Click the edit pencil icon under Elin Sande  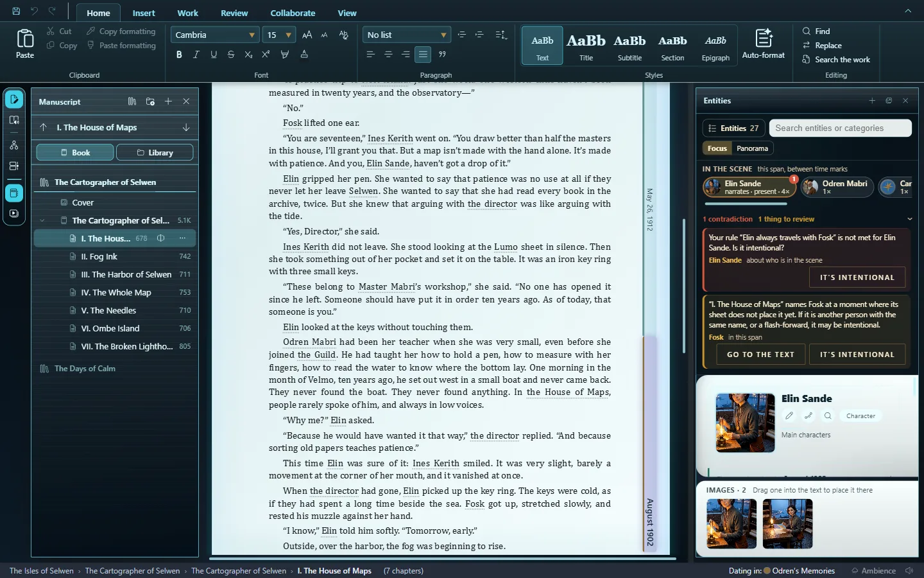point(789,416)
